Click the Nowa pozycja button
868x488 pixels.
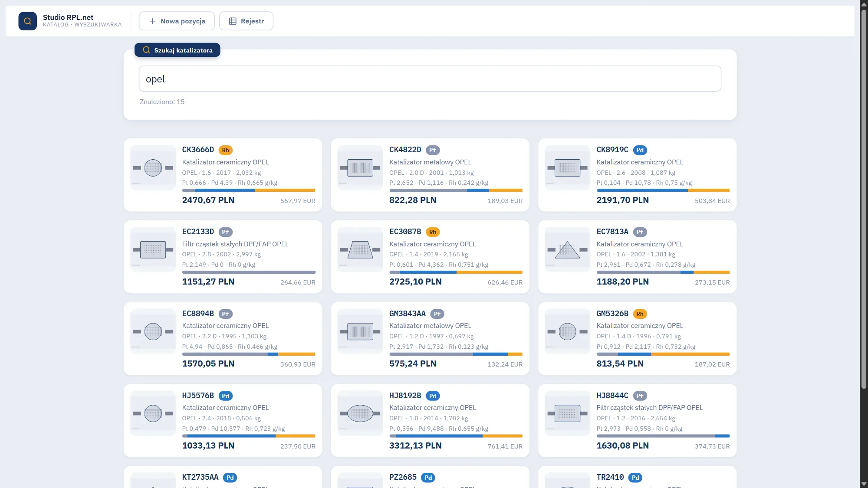(177, 21)
